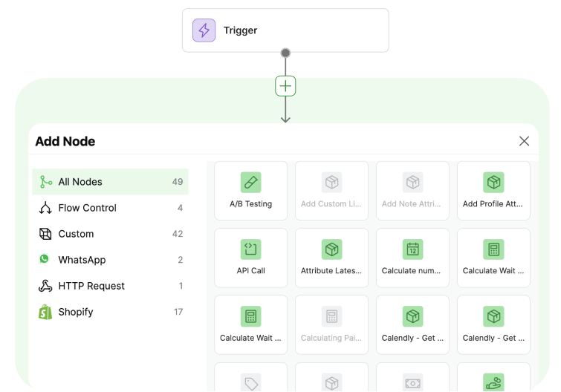
Task: Add the Add Profile Att... node
Action: pos(493,191)
